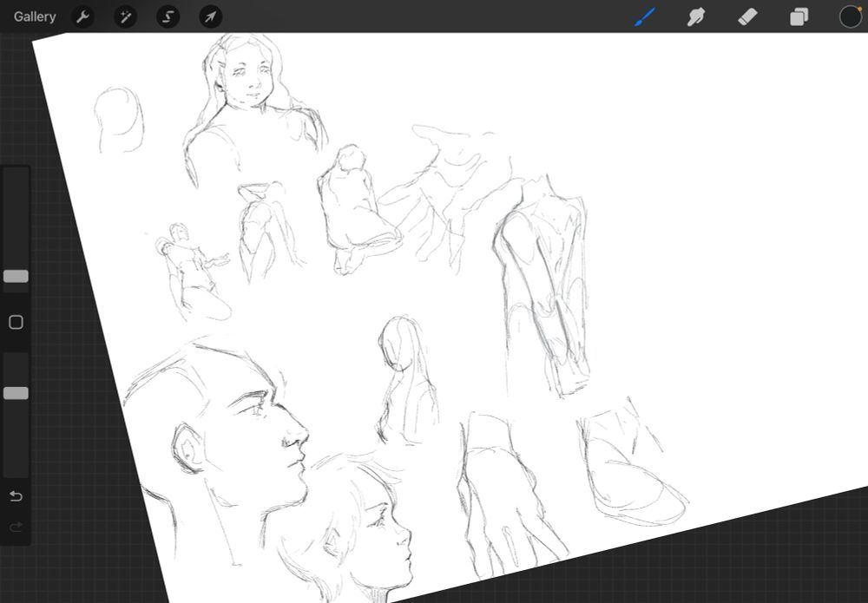Tap the paintbrush to open the Brush Library

coord(645,16)
